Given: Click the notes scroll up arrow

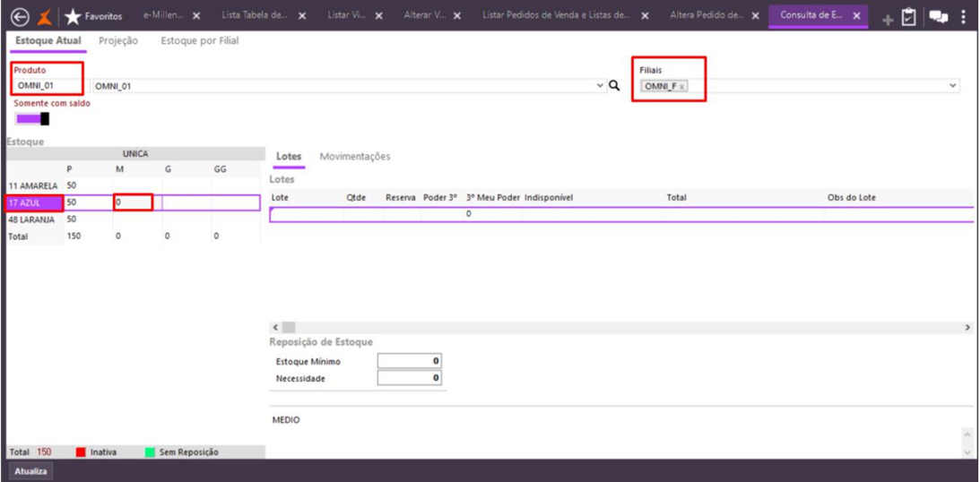Looking at the screenshot, I should point(968,434).
